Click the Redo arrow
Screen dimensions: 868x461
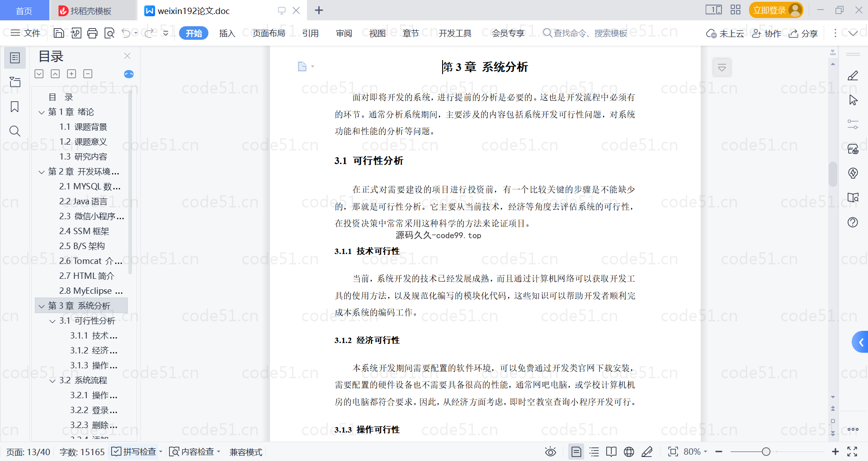click(149, 33)
